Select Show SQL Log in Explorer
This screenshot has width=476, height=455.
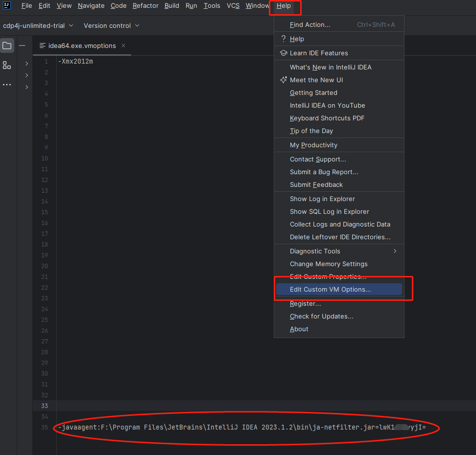pyautogui.click(x=339, y=212)
